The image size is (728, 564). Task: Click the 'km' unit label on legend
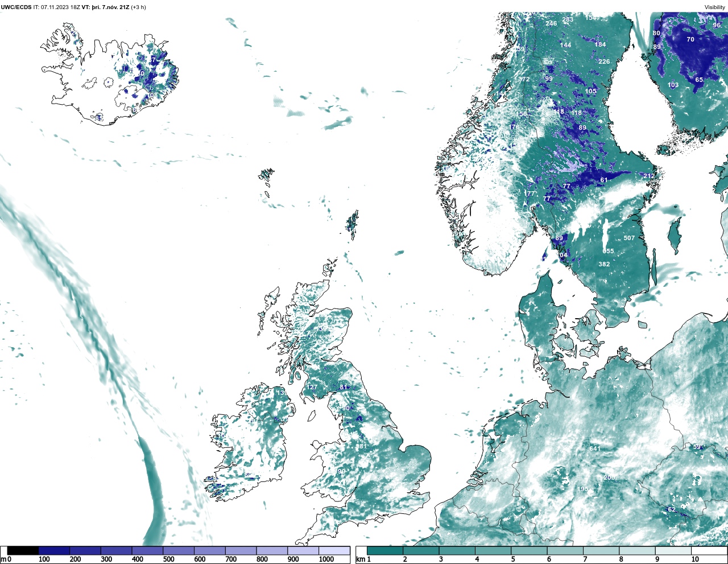point(360,559)
